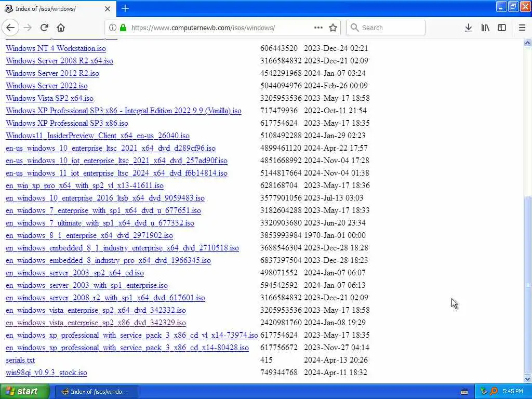532x399 pixels.
Task: Select the Index of /isos/windows/ browser tab
Action: click(58, 9)
